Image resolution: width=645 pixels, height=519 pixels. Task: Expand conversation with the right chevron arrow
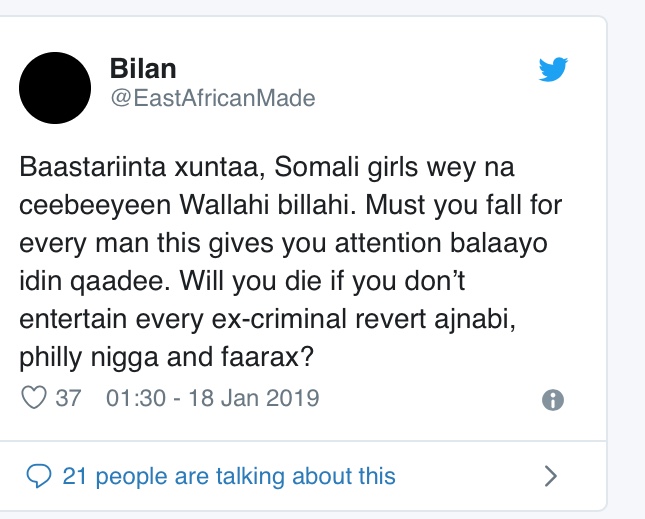pyautogui.click(x=550, y=476)
